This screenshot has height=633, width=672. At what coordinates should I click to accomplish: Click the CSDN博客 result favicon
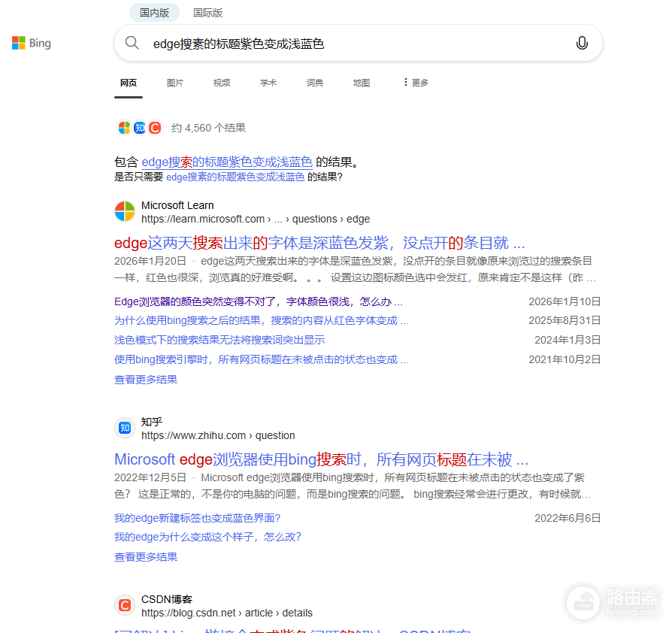125,605
